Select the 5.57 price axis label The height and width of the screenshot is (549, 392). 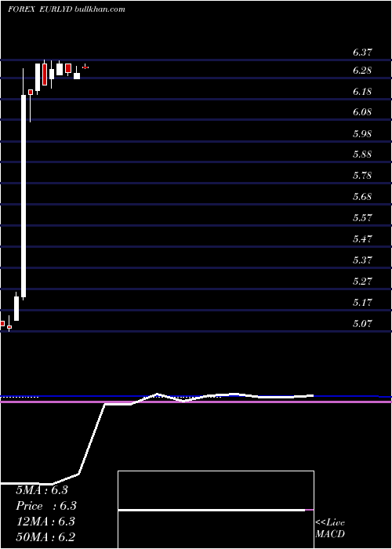pyautogui.click(x=362, y=218)
